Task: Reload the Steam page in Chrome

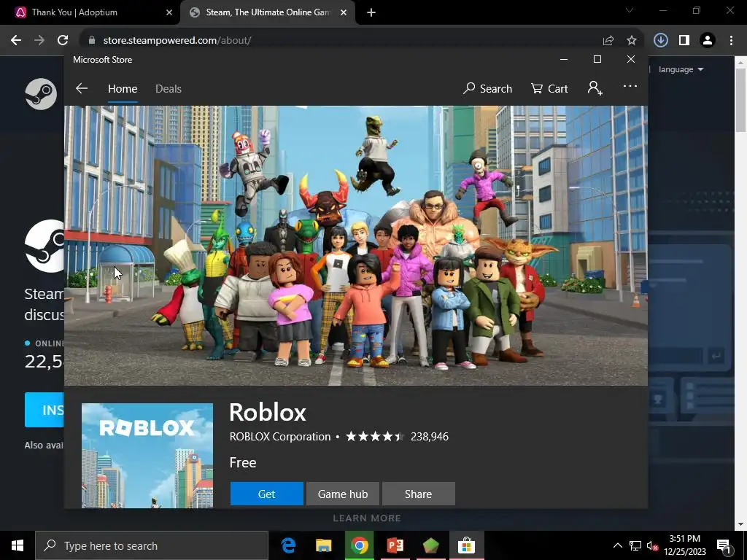Action: pos(63,41)
